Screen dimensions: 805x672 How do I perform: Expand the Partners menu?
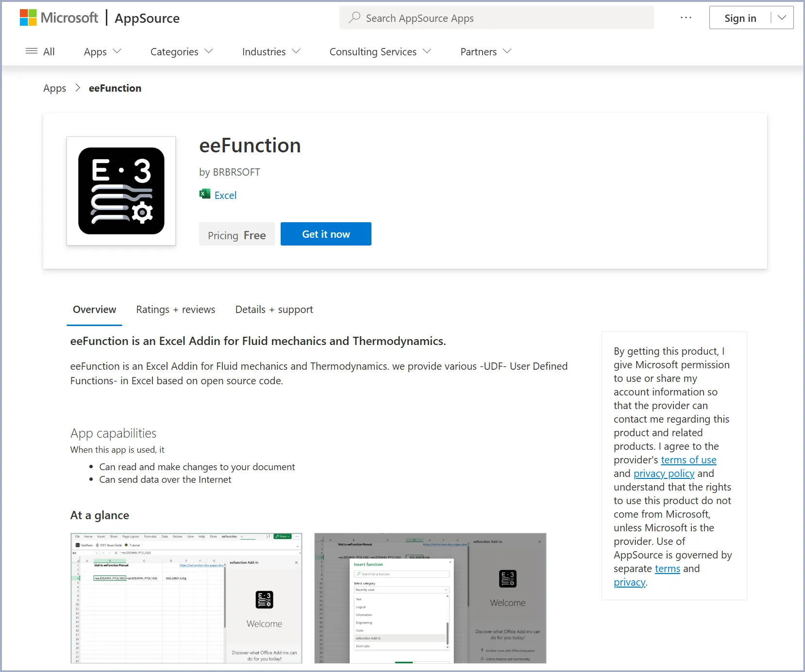486,51
